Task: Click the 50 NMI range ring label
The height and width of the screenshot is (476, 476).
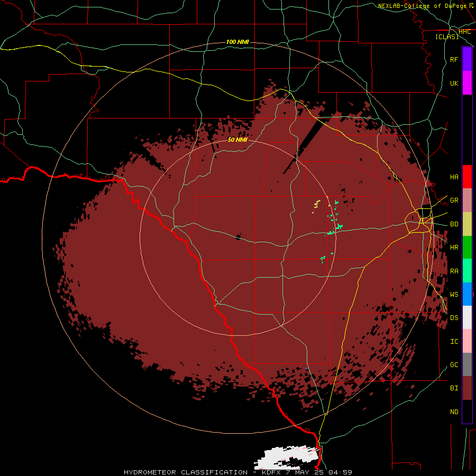Action: point(237,140)
